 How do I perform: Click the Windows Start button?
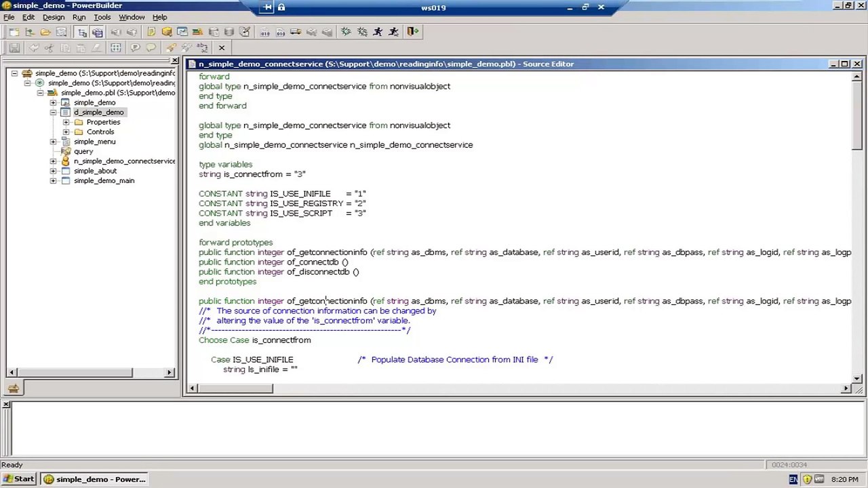[x=18, y=479]
